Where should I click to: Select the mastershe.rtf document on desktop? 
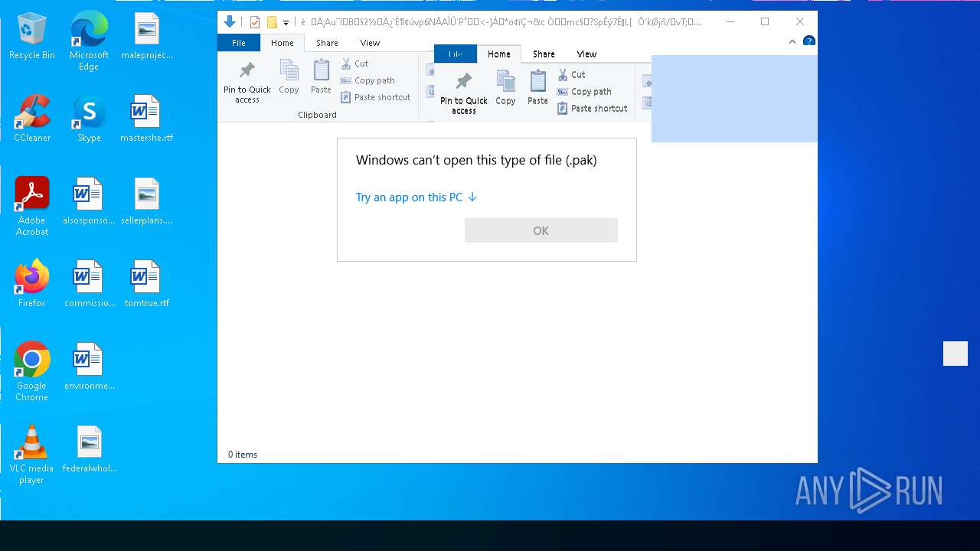coord(146,119)
